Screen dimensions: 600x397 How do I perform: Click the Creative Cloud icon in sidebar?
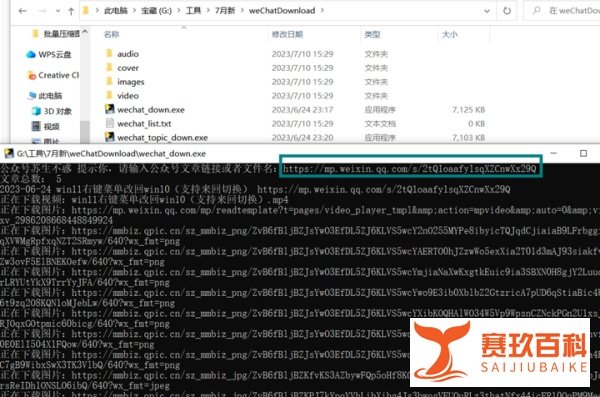click(x=31, y=75)
